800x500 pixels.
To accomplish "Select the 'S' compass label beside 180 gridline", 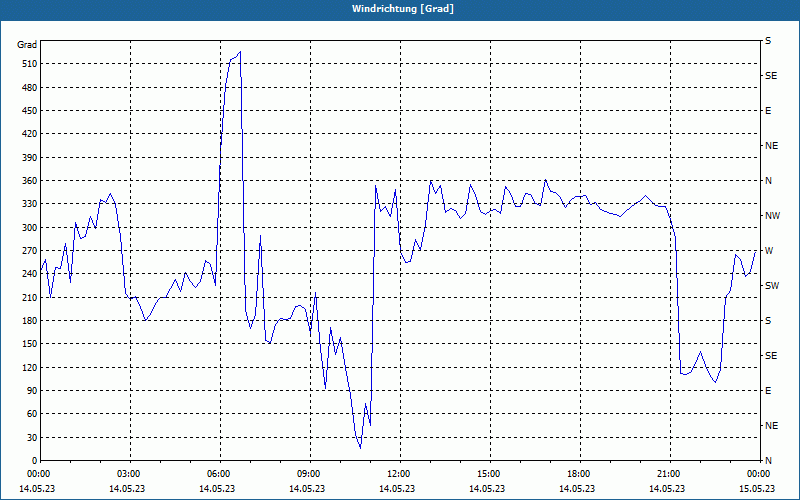I will pos(768,321).
